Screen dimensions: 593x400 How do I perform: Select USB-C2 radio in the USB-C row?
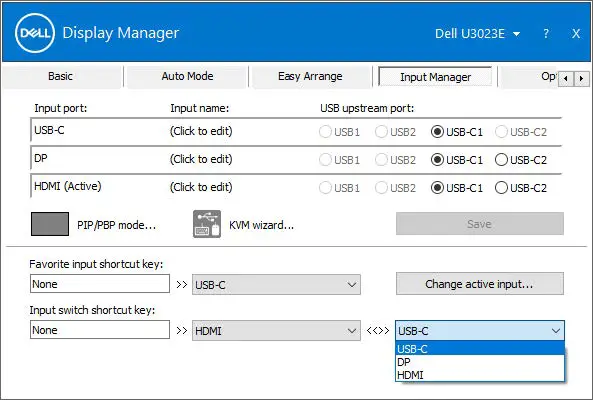[x=521, y=132]
